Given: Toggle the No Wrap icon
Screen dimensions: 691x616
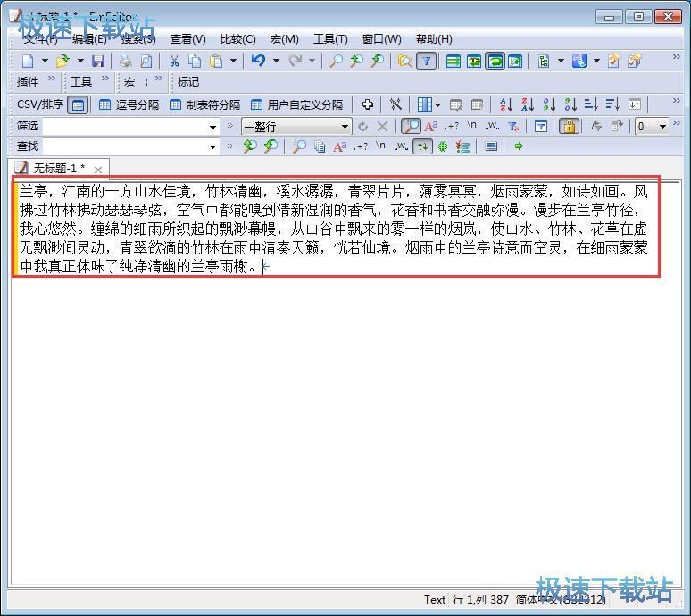Looking at the screenshot, I should [x=453, y=61].
